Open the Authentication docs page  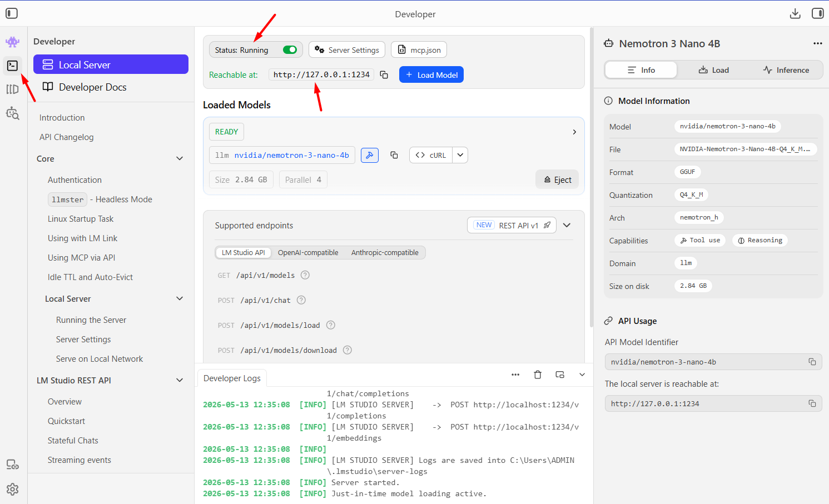(x=75, y=180)
